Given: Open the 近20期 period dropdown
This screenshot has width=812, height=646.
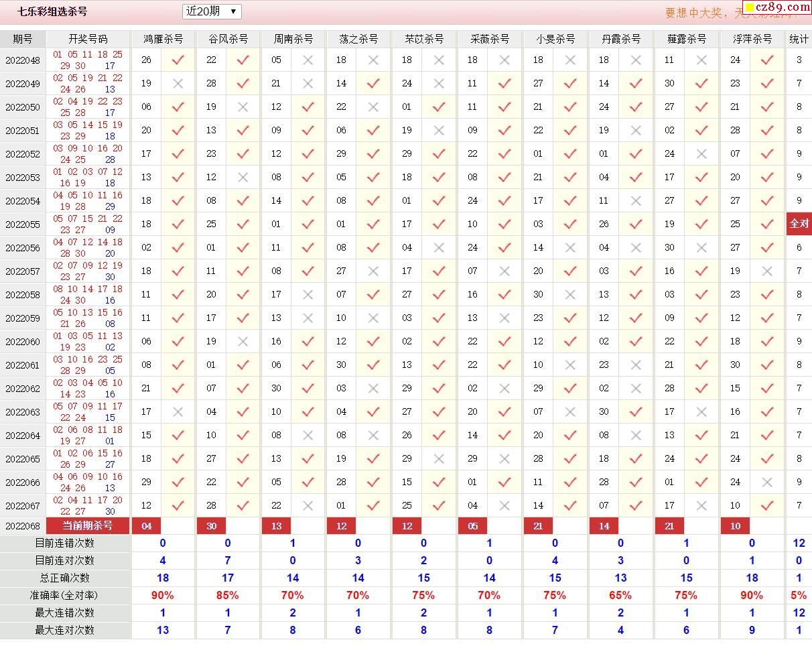Looking at the screenshot, I should (212, 11).
